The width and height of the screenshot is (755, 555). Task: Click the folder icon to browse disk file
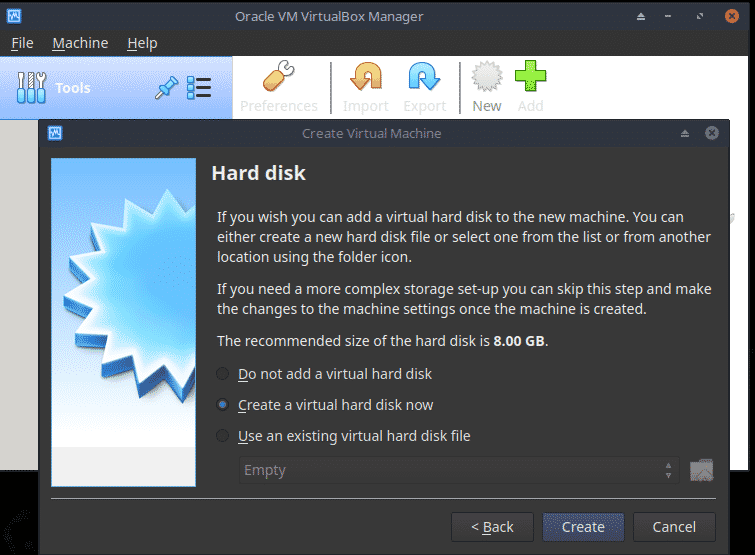click(x=701, y=470)
